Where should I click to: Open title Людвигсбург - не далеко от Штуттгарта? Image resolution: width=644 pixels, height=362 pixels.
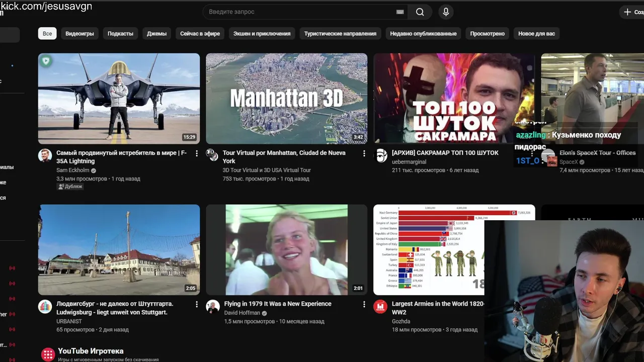[x=115, y=308]
